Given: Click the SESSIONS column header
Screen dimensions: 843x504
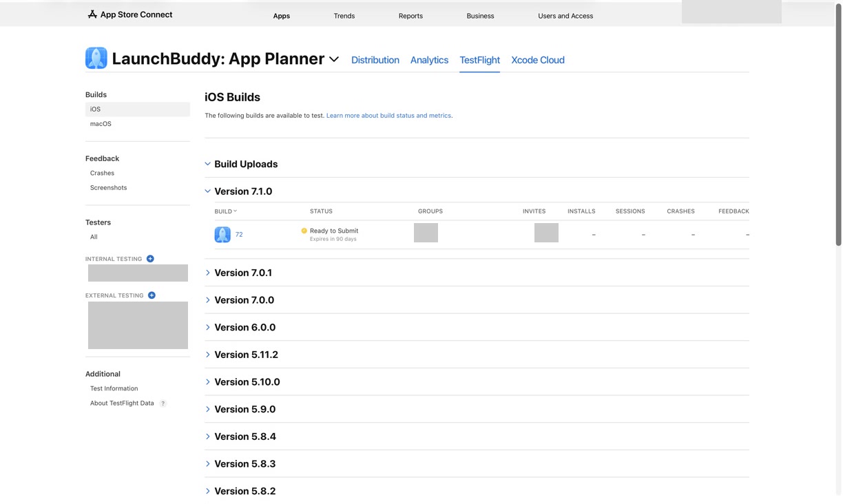Looking at the screenshot, I should (630, 211).
